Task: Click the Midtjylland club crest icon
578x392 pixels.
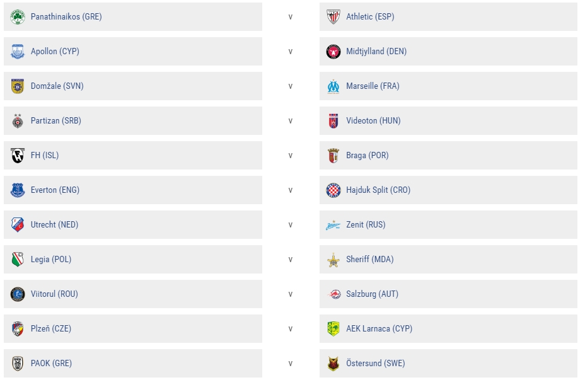Action: tap(333, 52)
